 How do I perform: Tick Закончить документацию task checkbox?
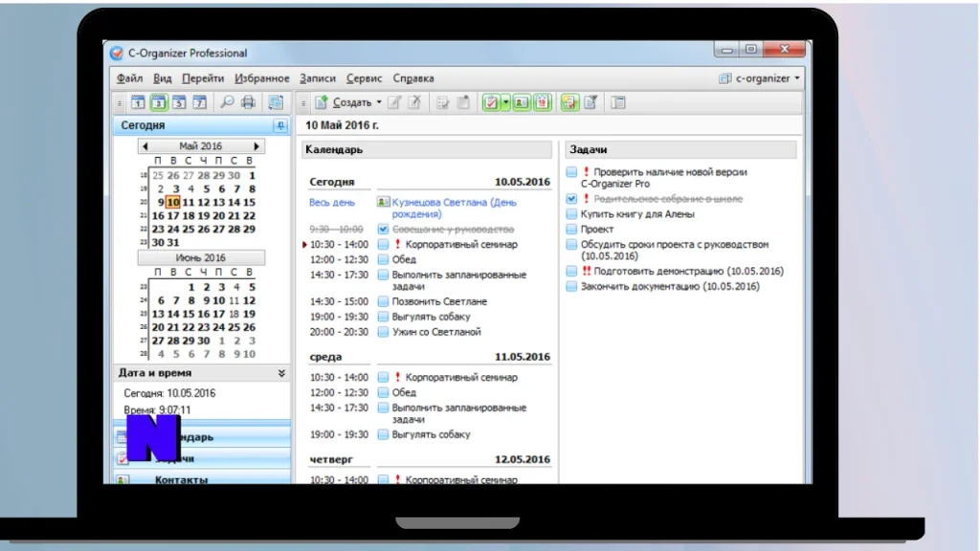click(x=571, y=286)
